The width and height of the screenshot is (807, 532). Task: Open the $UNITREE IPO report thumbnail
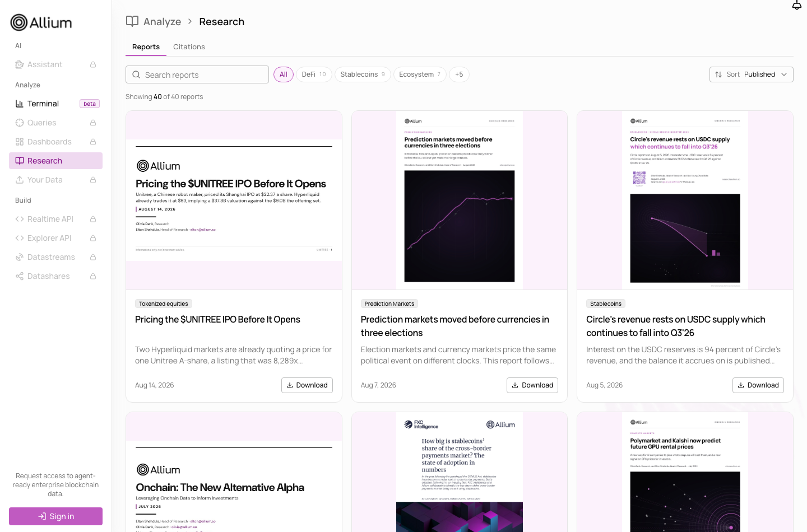[234, 200]
